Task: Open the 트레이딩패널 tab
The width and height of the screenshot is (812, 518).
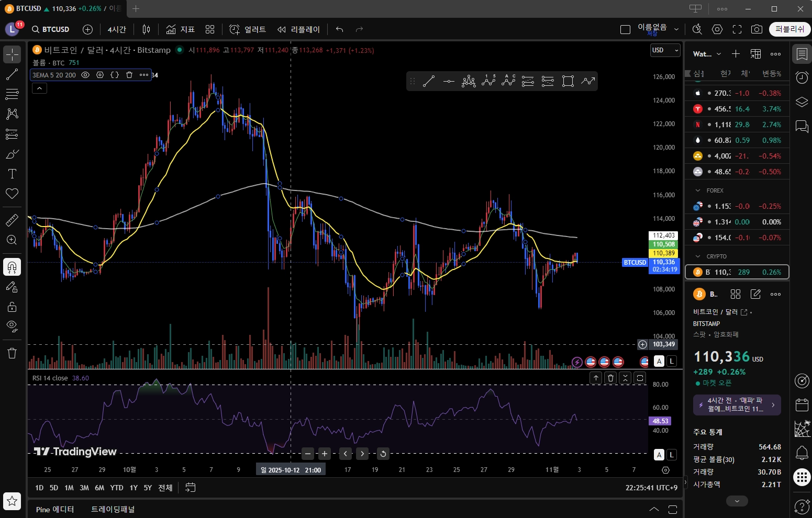Action: 113,509
